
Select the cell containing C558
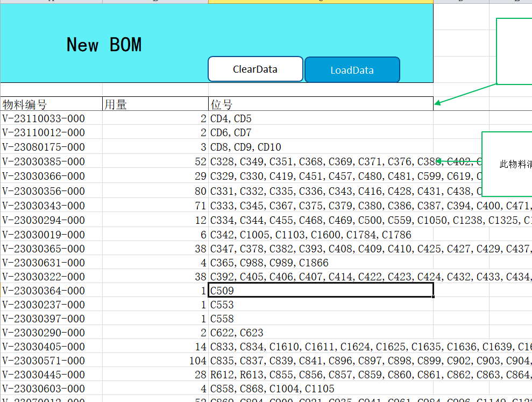tap(321, 319)
